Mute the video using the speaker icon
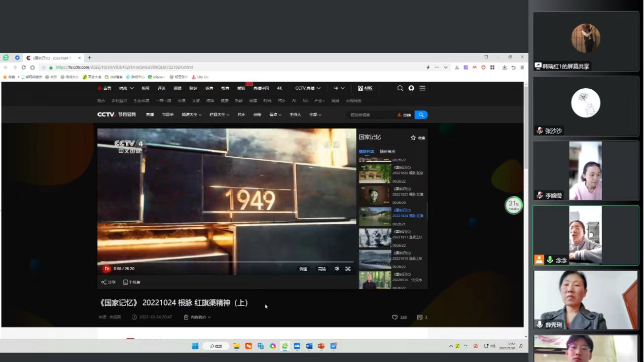Screen dimensions: 644x362 [337, 269]
